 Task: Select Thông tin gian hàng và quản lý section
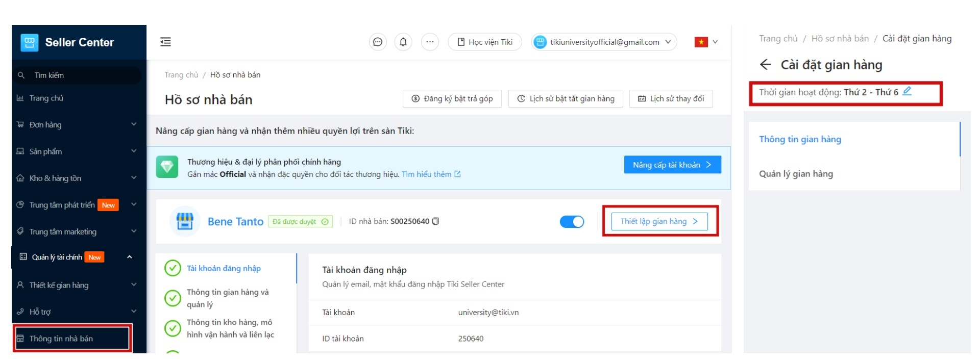point(228,298)
